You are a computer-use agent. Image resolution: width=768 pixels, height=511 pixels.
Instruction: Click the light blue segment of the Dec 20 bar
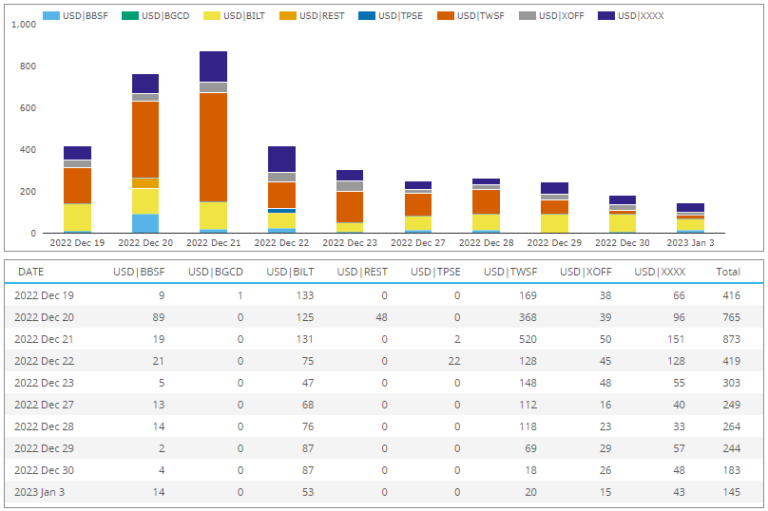tap(145, 223)
